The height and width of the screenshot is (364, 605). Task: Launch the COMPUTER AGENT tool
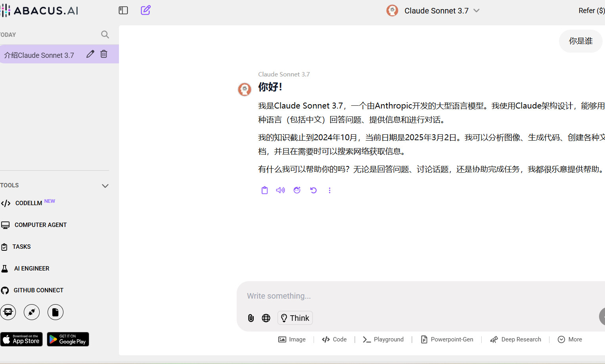40,225
